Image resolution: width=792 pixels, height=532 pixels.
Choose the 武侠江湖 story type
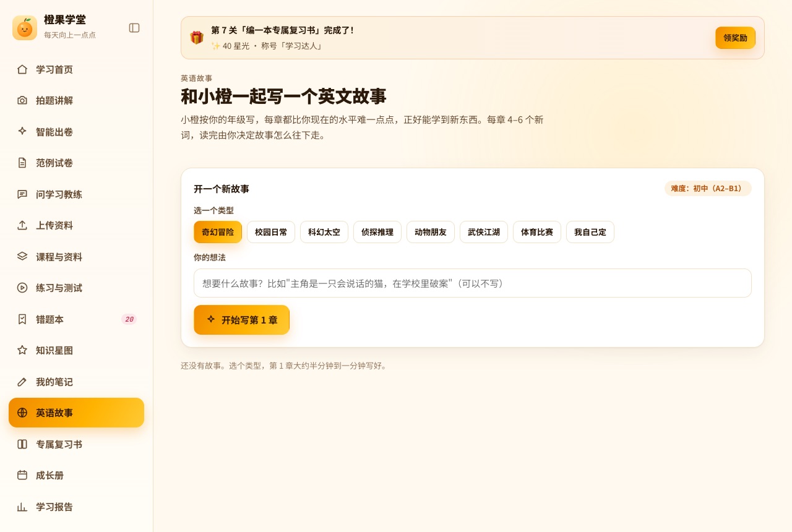coord(484,232)
